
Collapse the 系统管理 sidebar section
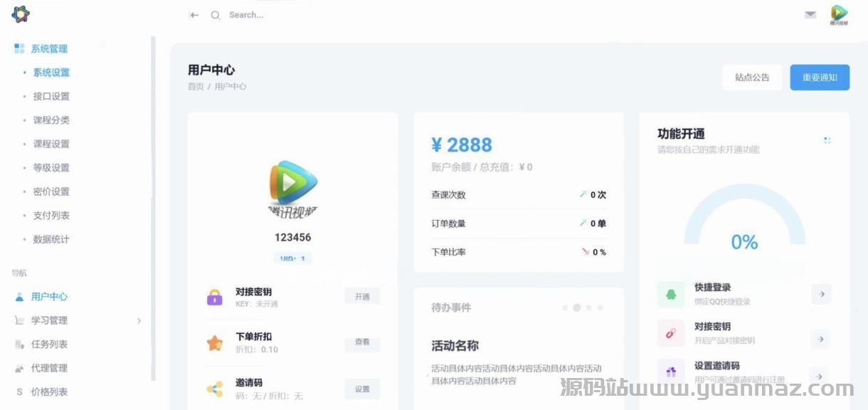[x=49, y=49]
